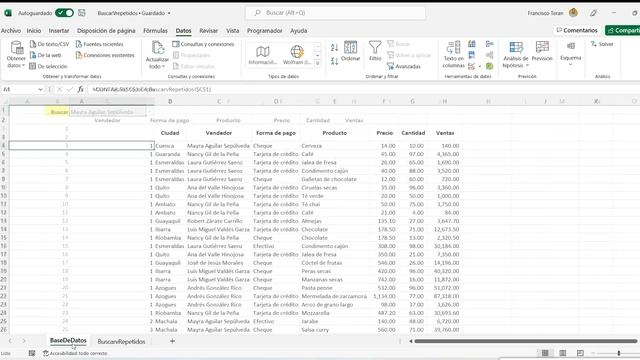Select the BaseDeDatos sheet tab
This screenshot has height=360, width=640.
coord(68,340)
